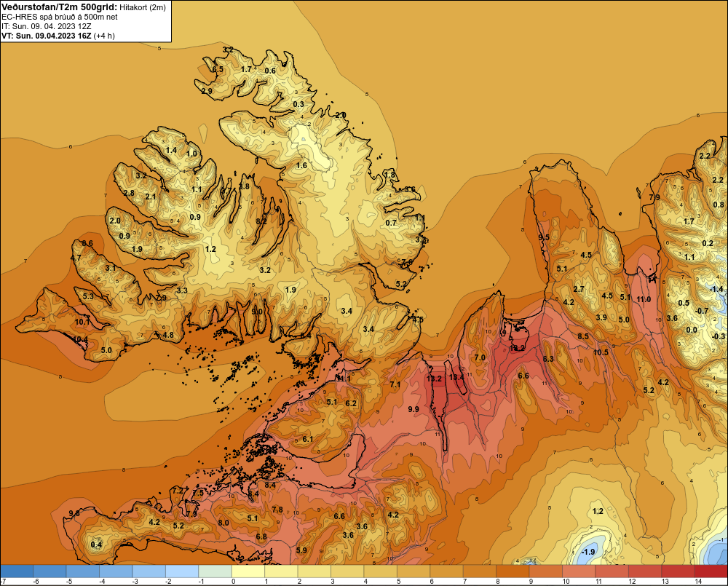The height and width of the screenshot is (586, 728).
Task: Click the 1.4 temperature value
Action: click(x=171, y=150)
